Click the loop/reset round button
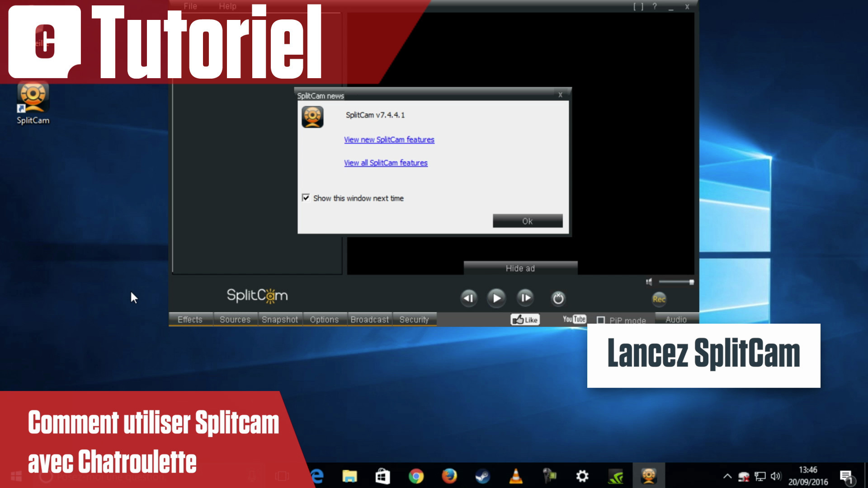This screenshot has width=868, height=488. [558, 298]
